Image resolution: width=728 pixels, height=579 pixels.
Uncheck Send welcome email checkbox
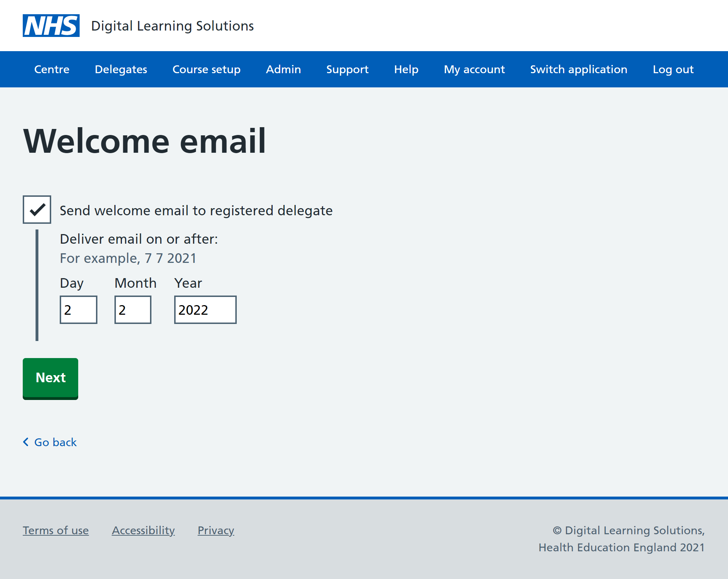[x=37, y=210]
